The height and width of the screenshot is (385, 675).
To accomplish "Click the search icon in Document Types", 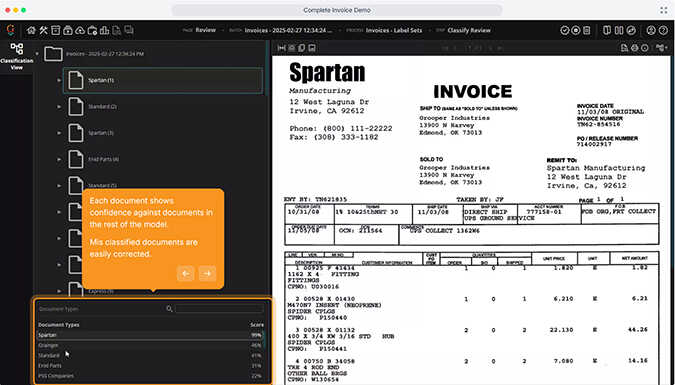I will 169,309.
